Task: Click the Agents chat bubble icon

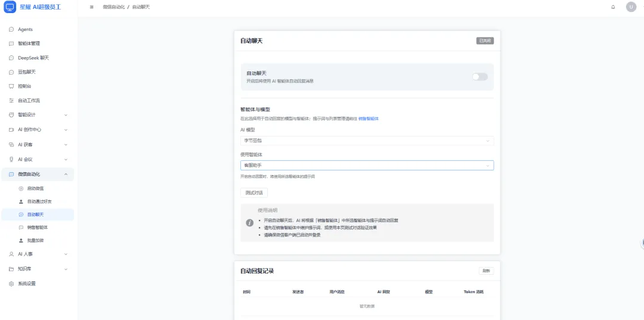Action: 11,30
